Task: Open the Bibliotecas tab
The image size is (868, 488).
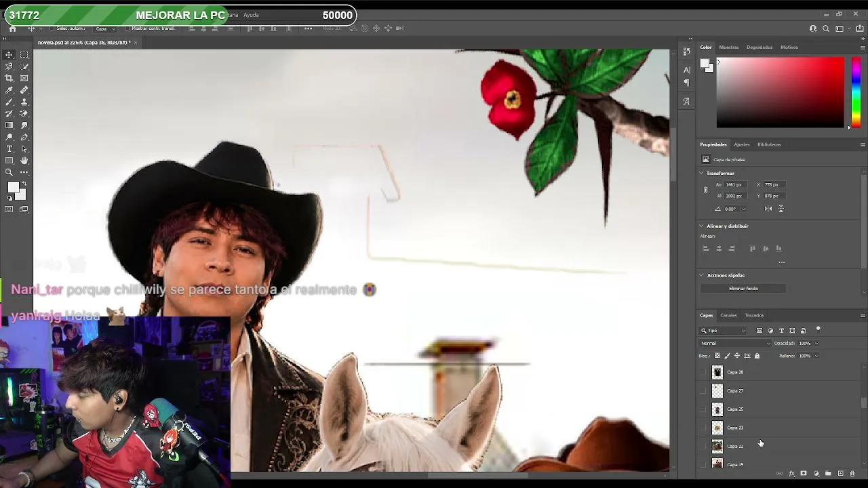Action: pos(769,144)
